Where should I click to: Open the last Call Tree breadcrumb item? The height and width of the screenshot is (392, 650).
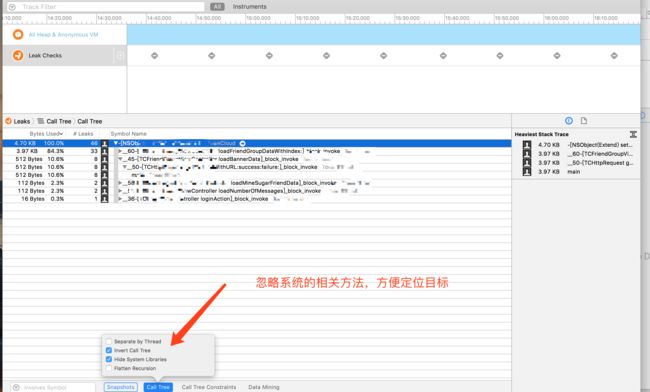90,121
